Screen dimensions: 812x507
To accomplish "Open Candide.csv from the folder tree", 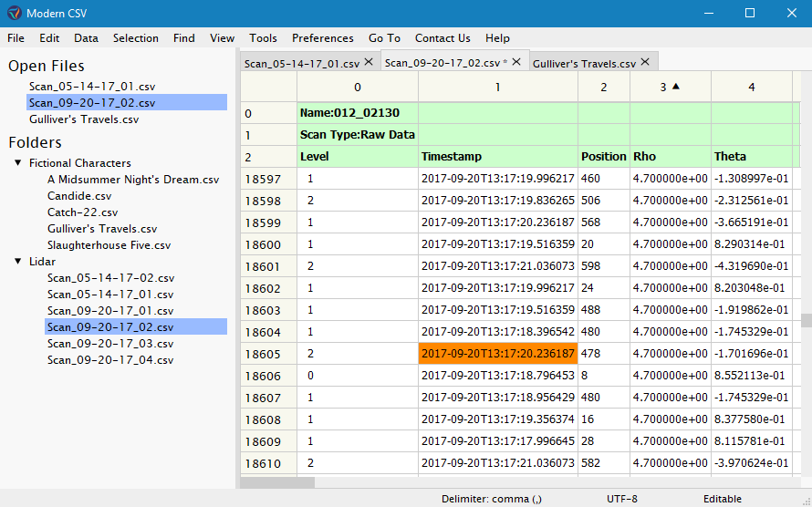I will [x=79, y=196].
